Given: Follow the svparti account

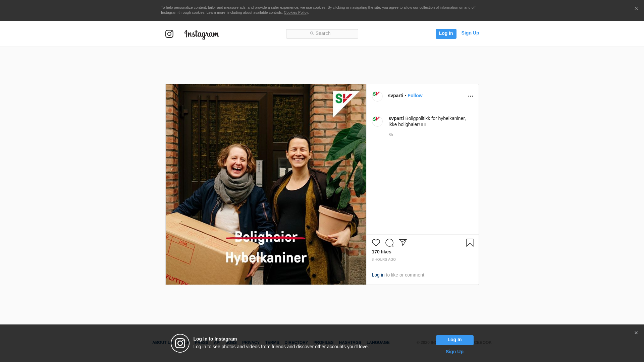Looking at the screenshot, I should coord(415,96).
